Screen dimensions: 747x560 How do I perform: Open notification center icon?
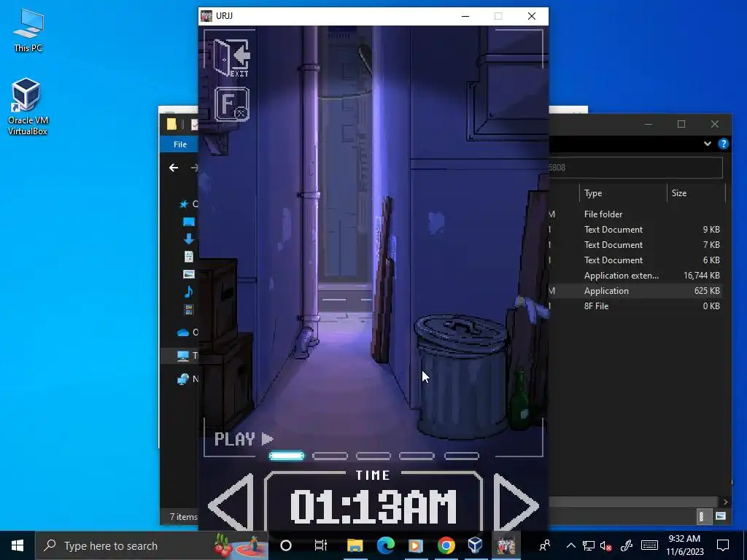pos(723,545)
